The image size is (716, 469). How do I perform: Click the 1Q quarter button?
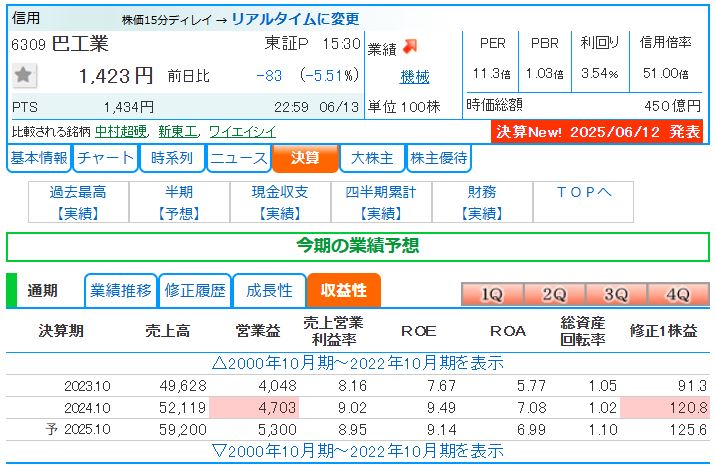click(492, 295)
